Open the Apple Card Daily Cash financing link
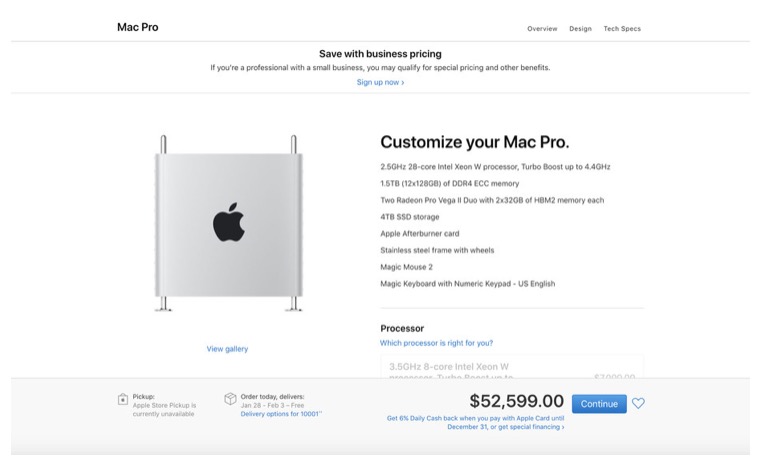Image resolution: width=761 pixels, height=472 pixels. pyautogui.click(x=476, y=423)
